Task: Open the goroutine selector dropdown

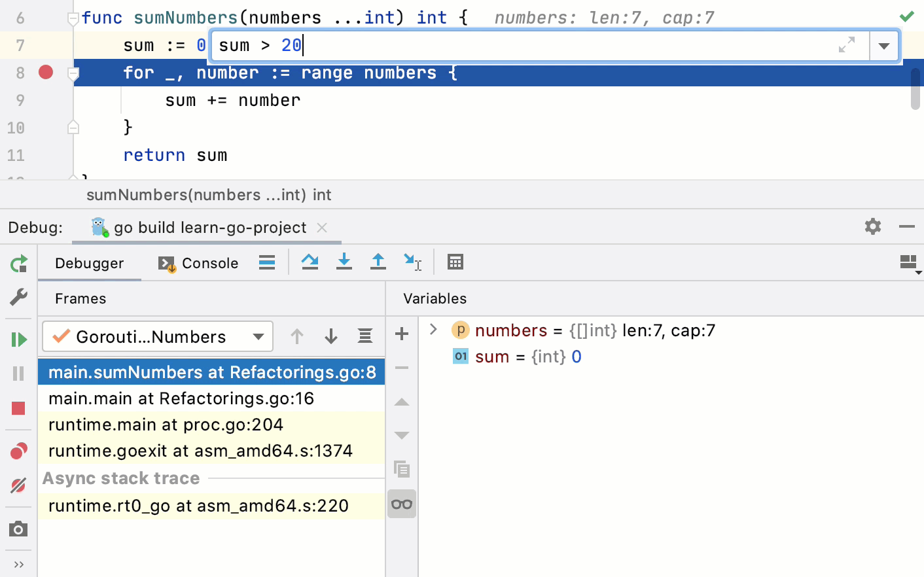Action: pos(157,337)
